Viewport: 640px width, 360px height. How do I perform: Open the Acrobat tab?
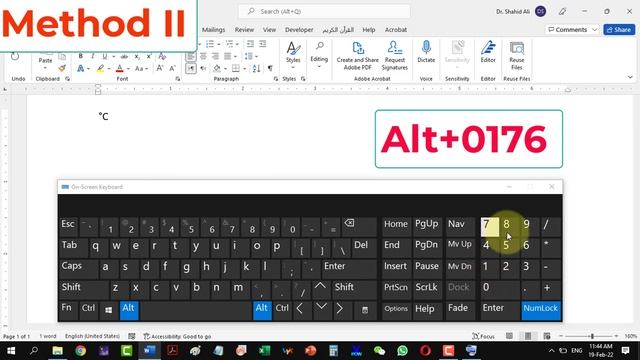pos(396,30)
